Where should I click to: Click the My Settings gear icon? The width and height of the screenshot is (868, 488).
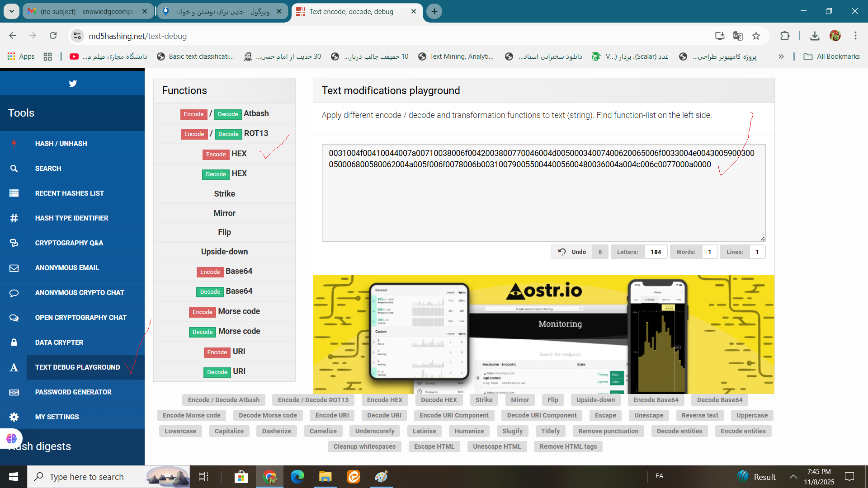click(14, 417)
